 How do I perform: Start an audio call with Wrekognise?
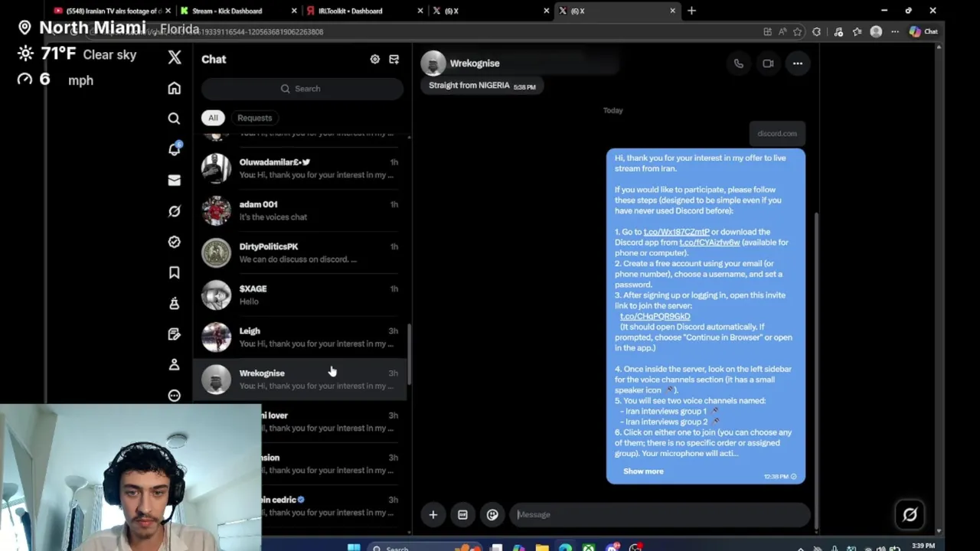[x=739, y=64]
